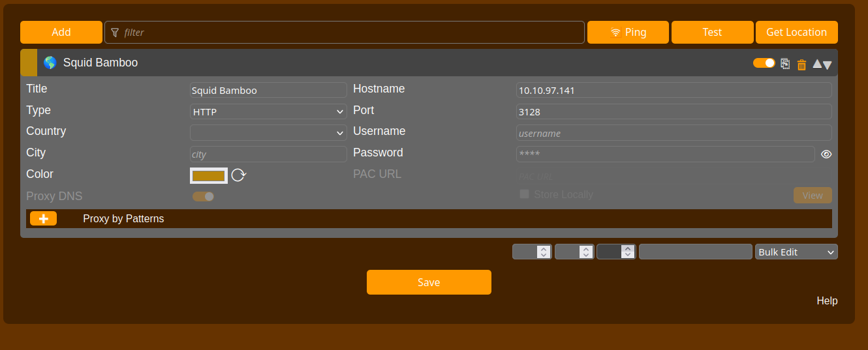This screenshot has width=868, height=350.
Task: Open the Country dropdown
Action: [268, 133]
